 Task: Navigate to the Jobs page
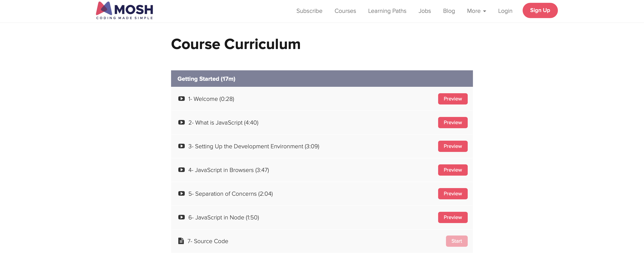[424, 11]
